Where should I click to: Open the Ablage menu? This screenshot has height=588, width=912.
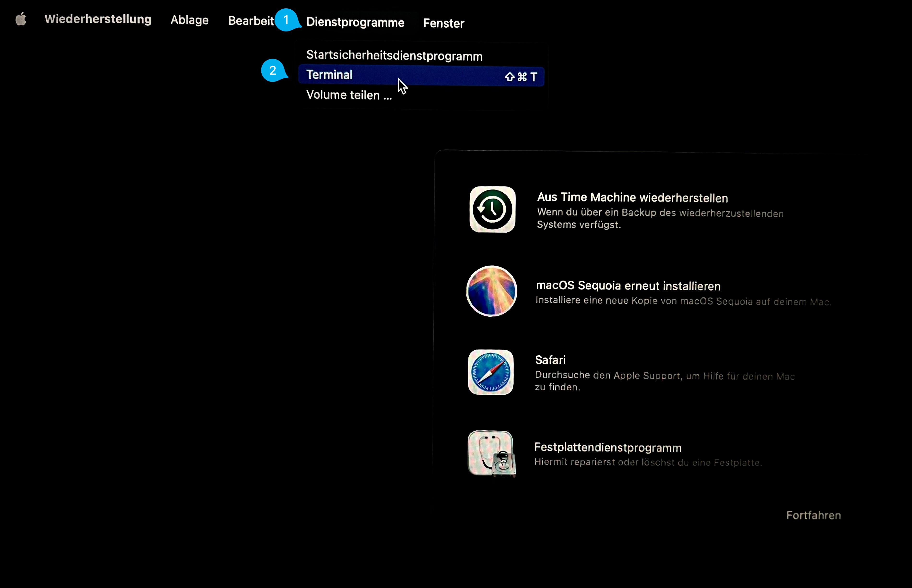pos(189,20)
